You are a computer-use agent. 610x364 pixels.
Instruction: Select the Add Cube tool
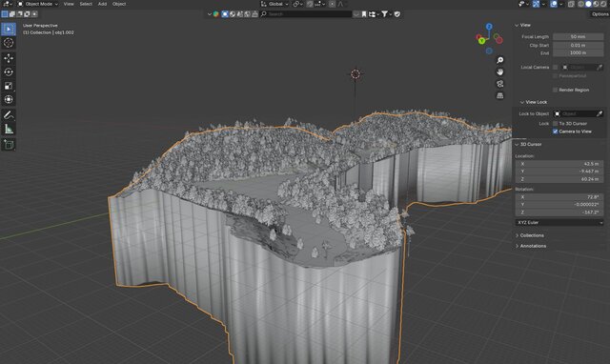[x=9, y=145]
